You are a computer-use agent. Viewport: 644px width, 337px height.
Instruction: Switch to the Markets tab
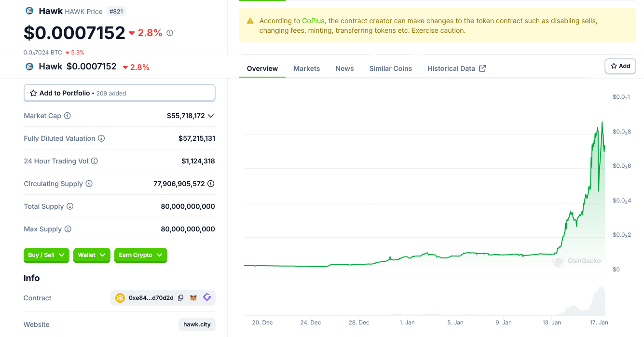pos(306,68)
